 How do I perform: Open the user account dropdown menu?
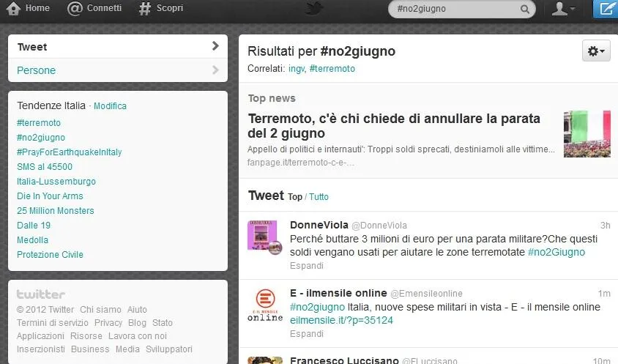(563, 9)
